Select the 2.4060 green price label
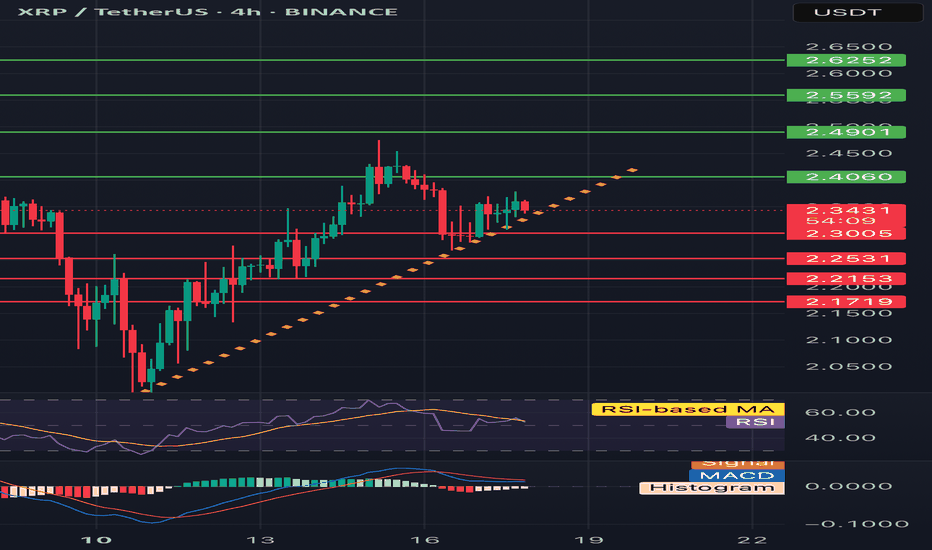The width and height of the screenshot is (932, 550). point(846,177)
